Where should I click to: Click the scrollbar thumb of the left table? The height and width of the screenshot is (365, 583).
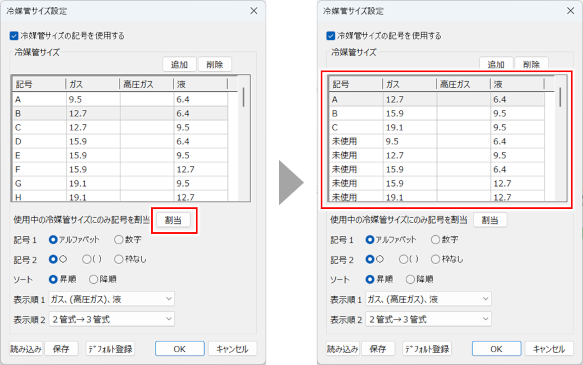pyautogui.click(x=244, y=97)
